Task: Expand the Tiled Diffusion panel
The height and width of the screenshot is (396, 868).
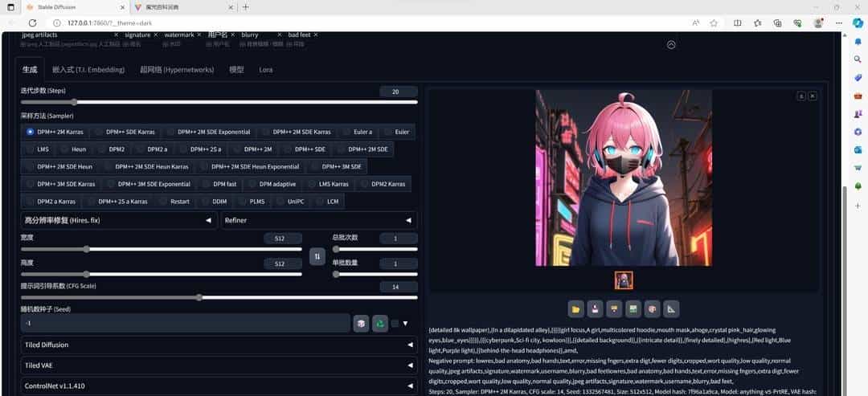Action: pos(219,345)
